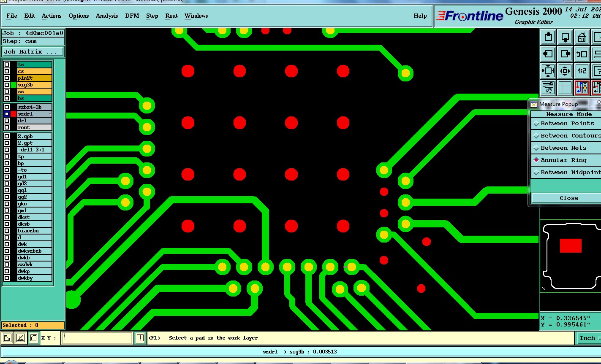This screenshot has width=601, height=364.
Task: Click the zoom out icon with outward arrows
Action: click(x=565, y=71)
